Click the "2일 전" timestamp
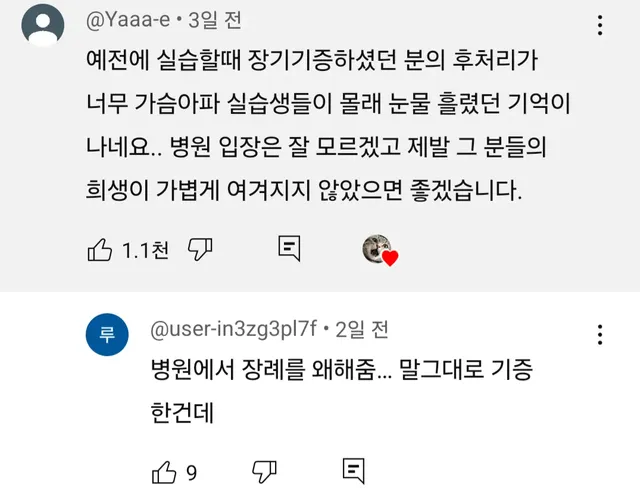Viewport: 640px width, 497px height. [361, 328]
